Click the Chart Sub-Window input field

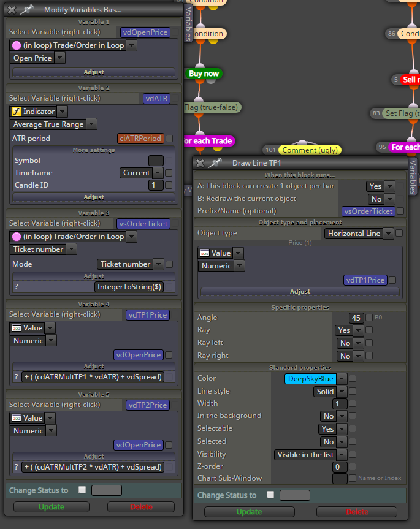tap(340, 479)
